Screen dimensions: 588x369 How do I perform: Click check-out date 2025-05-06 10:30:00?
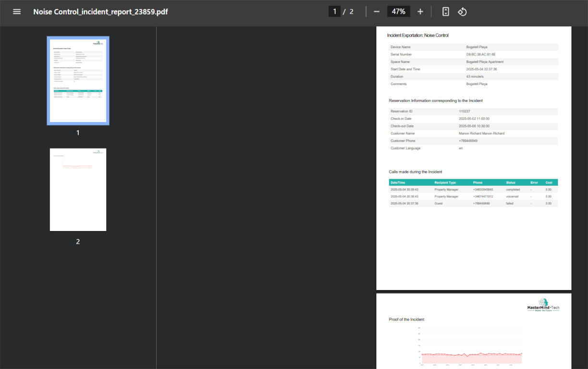[x=474, y=126]
